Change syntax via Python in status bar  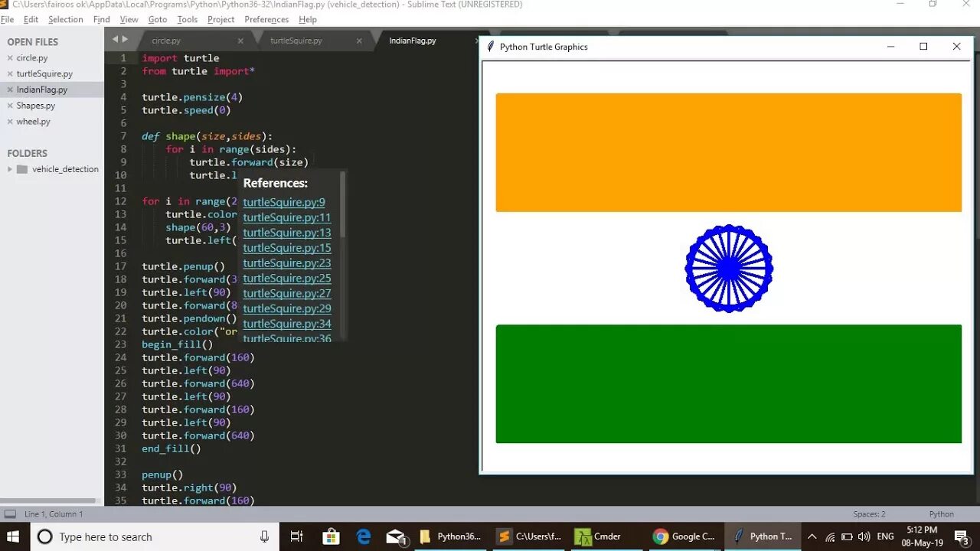(942, 514)
